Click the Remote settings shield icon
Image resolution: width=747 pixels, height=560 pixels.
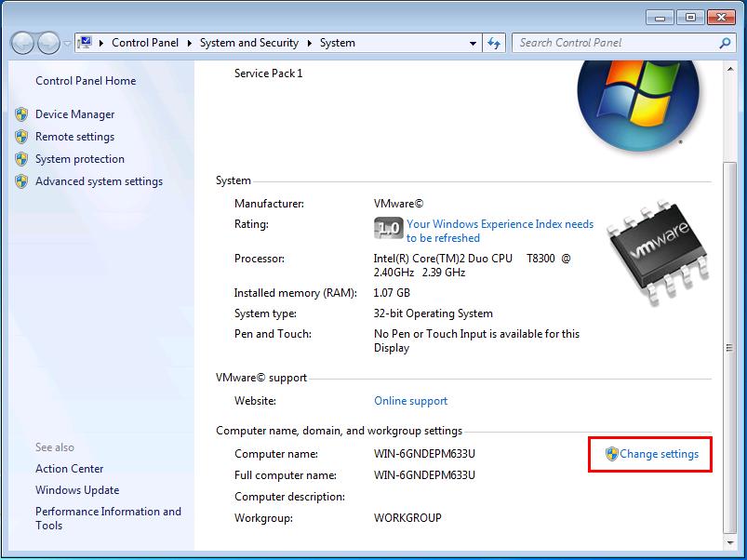(x=21, y=137)
